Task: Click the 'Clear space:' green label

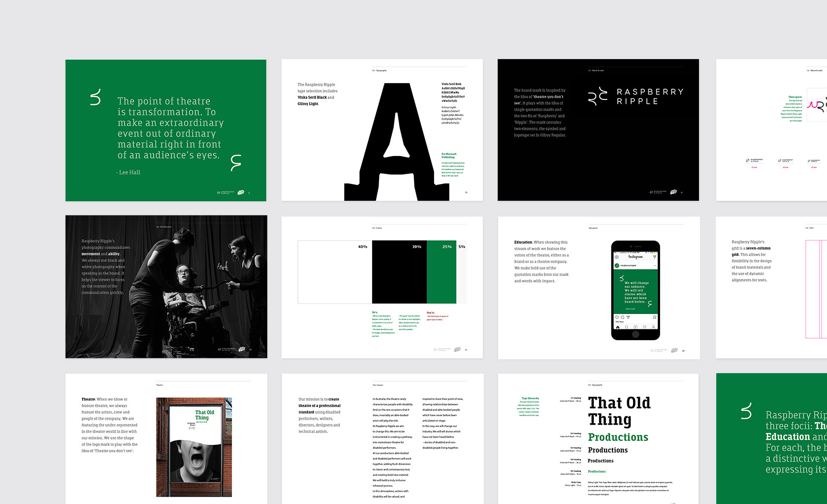Action: [795, 97]
